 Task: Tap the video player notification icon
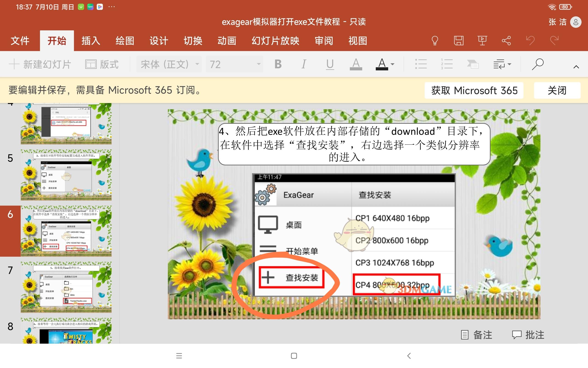100,7
